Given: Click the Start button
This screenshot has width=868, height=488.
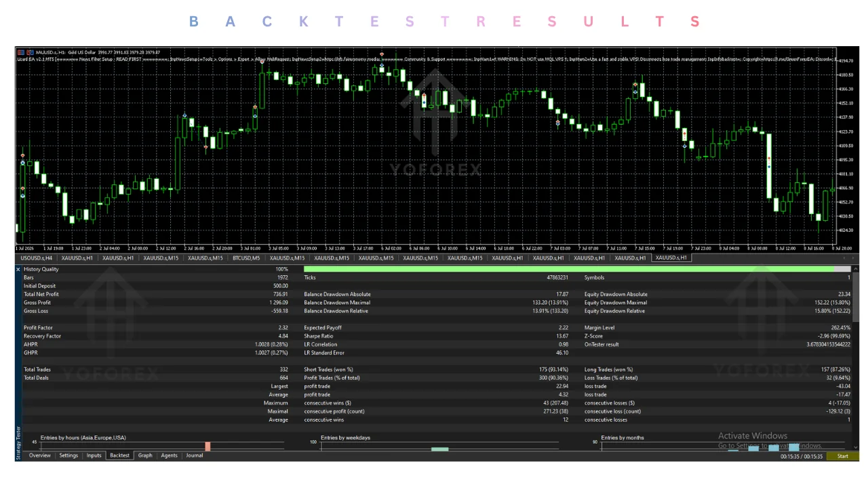Looking at the screenshot, I should pos(842,456).
